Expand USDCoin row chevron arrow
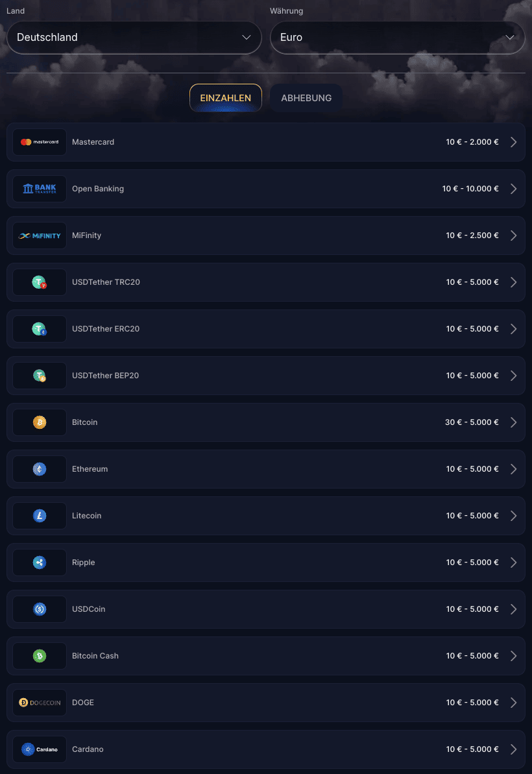532x774 pixels. [x=513, y=609]
